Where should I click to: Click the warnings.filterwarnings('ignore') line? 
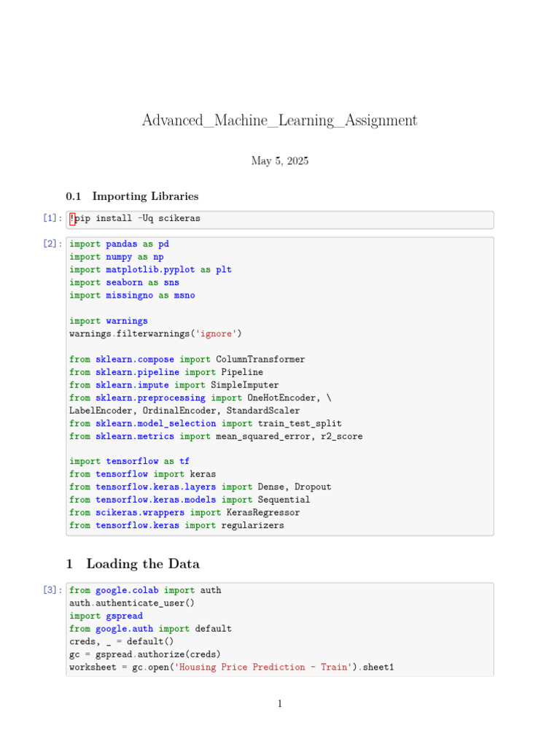(156, 333)
